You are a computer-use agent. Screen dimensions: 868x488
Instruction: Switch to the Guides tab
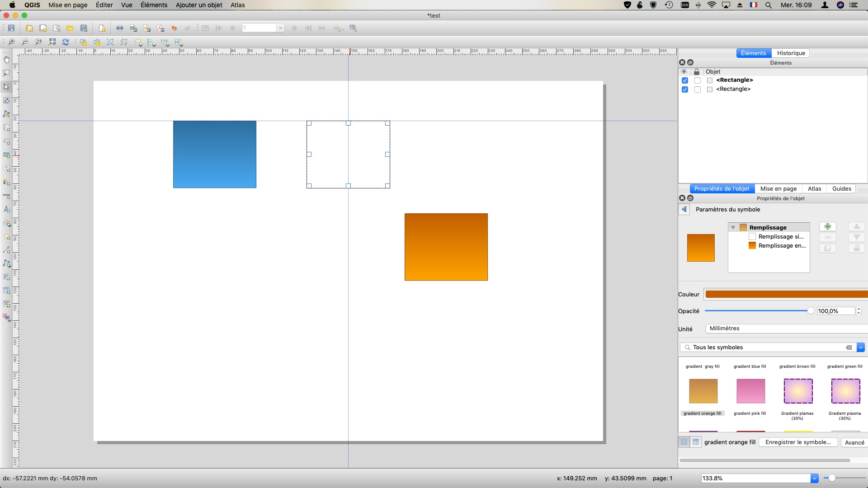[x=841, y=189]
